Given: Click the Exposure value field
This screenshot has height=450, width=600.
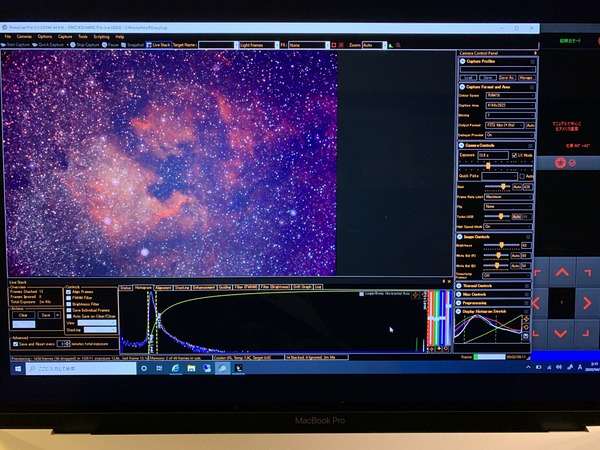Looking at the screenshot, I should (x=493, y=155).
